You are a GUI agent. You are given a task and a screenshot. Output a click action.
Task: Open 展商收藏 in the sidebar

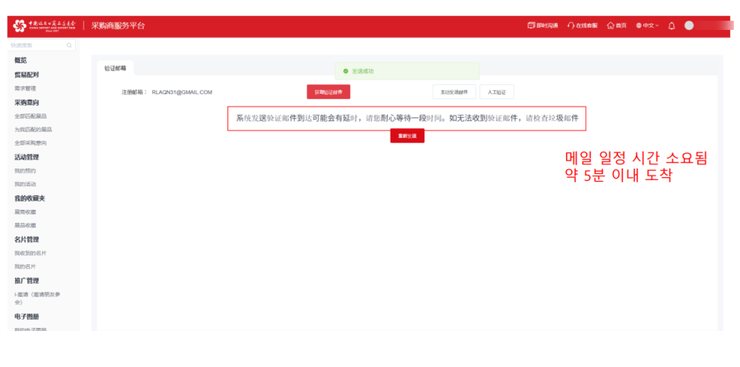[x=25, y=212]
